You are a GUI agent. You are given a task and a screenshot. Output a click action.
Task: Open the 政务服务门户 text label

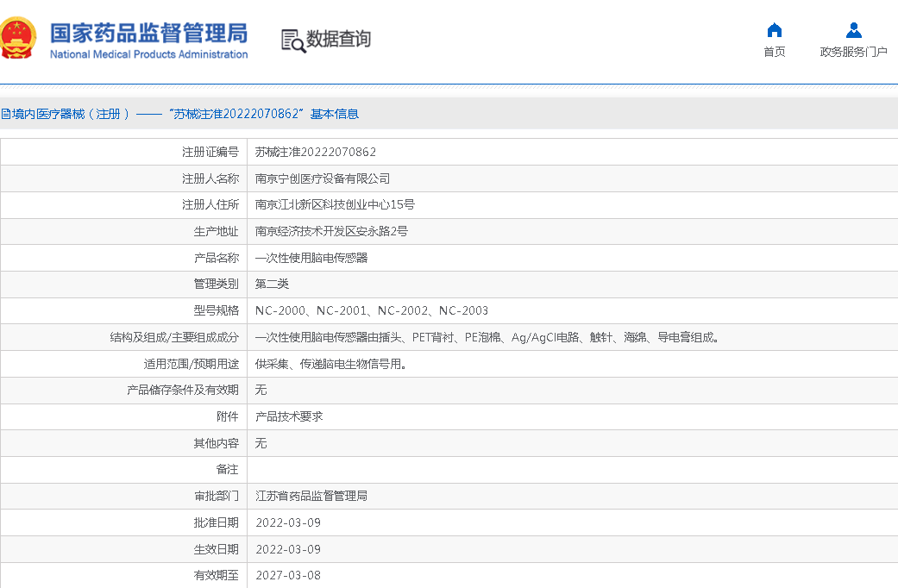click(x=853, y=52)
